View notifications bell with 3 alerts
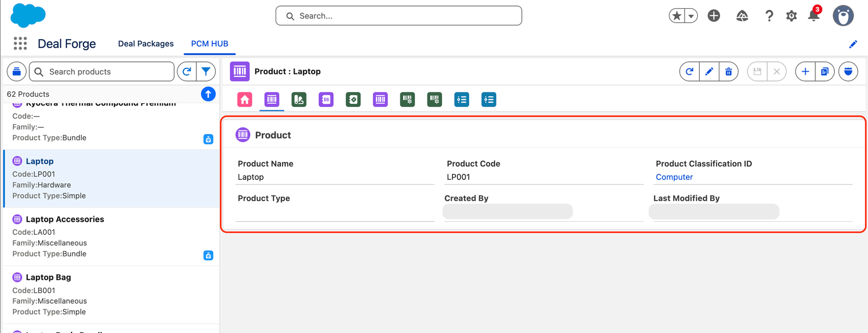 click(814, 15)
